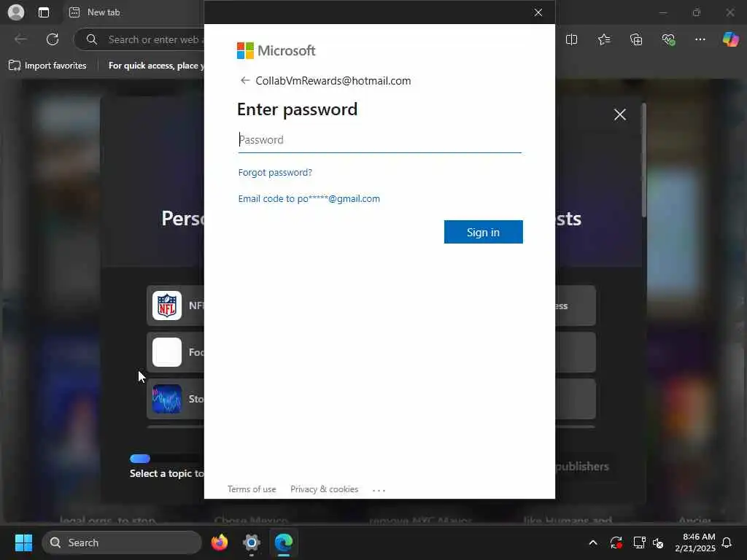
Task: Open the Windows Start button
Action: (x=23, y=542)
